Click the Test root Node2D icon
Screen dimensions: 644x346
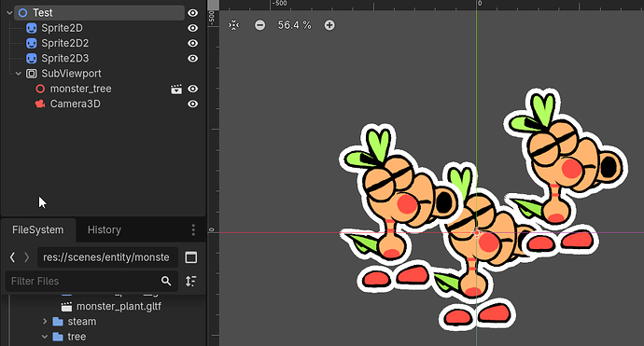tap(23, 13)
